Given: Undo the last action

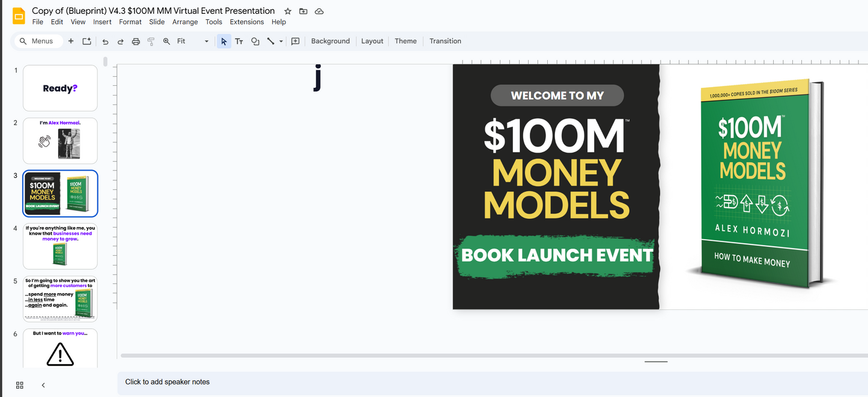Looking at the screenshot, I should pos(105,41).
